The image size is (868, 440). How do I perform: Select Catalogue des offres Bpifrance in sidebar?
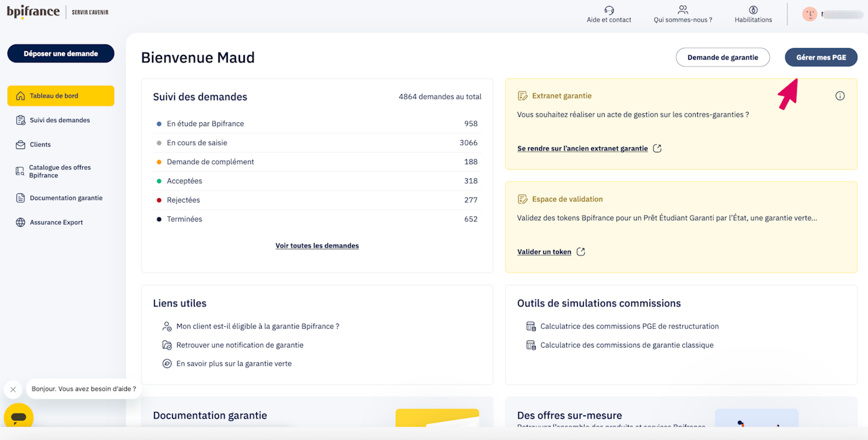point(61,172)
